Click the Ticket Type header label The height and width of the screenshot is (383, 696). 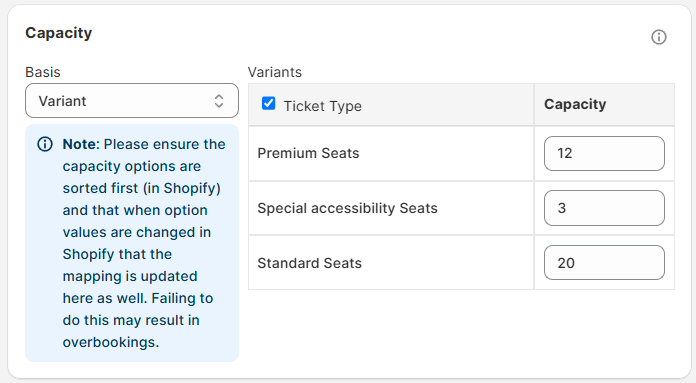323,106
